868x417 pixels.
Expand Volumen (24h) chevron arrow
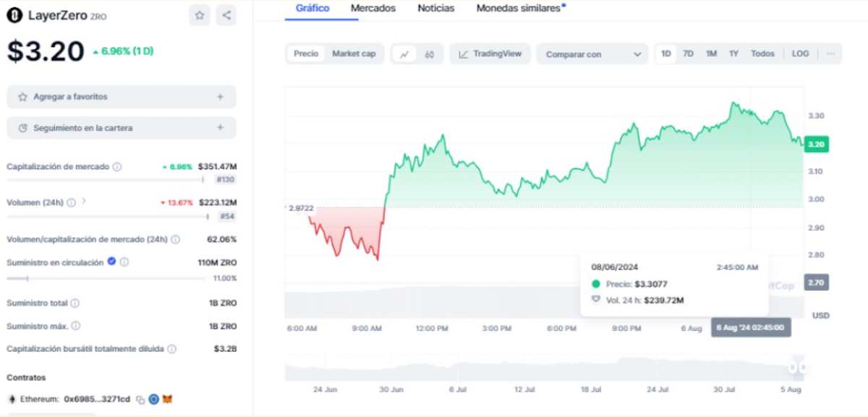click(84, 202)
